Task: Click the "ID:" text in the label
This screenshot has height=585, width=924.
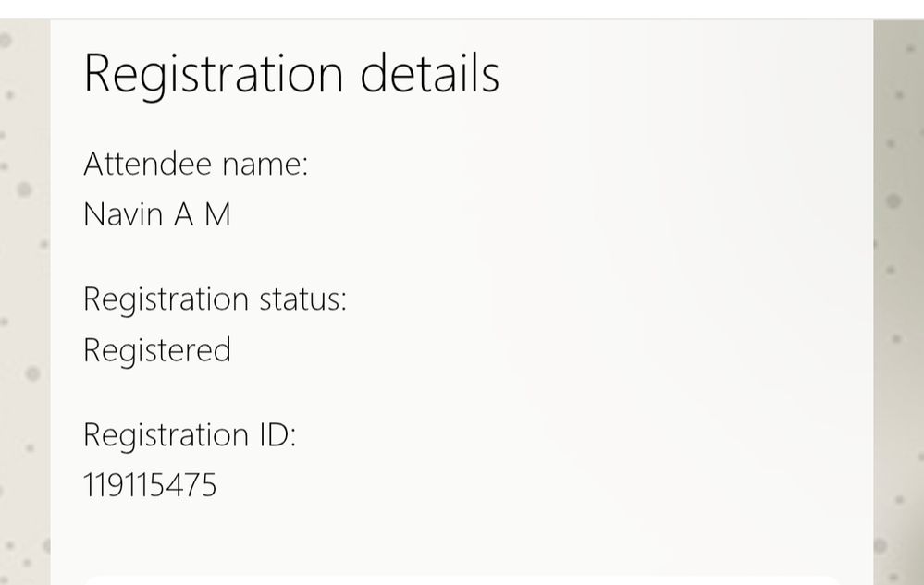Action: click(x=277, y=434)
